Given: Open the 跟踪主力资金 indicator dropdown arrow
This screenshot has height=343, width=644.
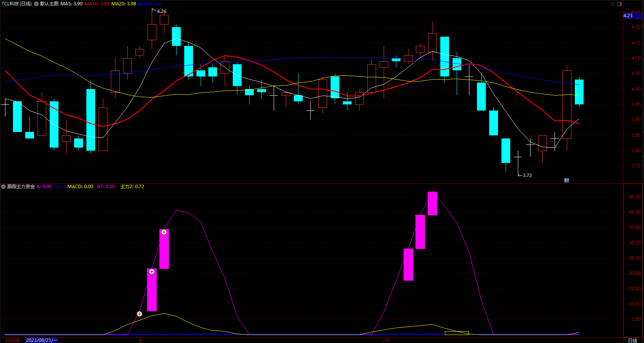Looking at the screenshot, I should click(3, 187).
